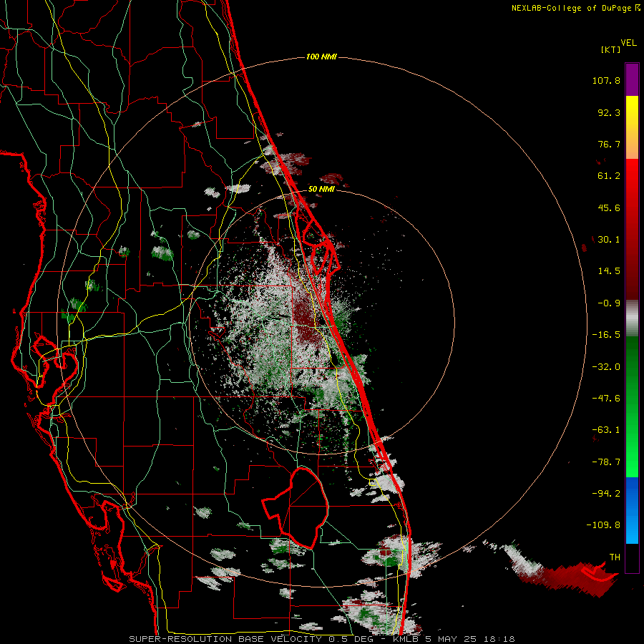Image resolution: width=644 pixels, height=644 pixels.
Task: Select the -47.6 scale value
Action: click(606, 399)
